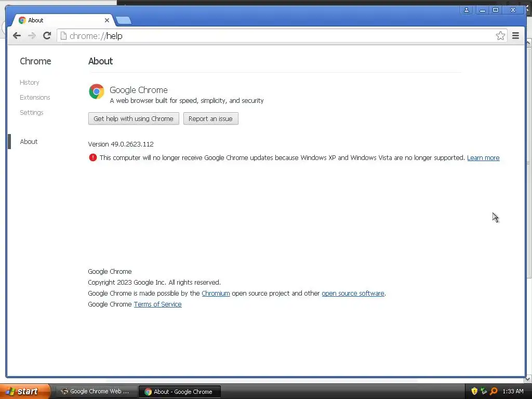Follow the Learn more link

[x=483, y=158]
